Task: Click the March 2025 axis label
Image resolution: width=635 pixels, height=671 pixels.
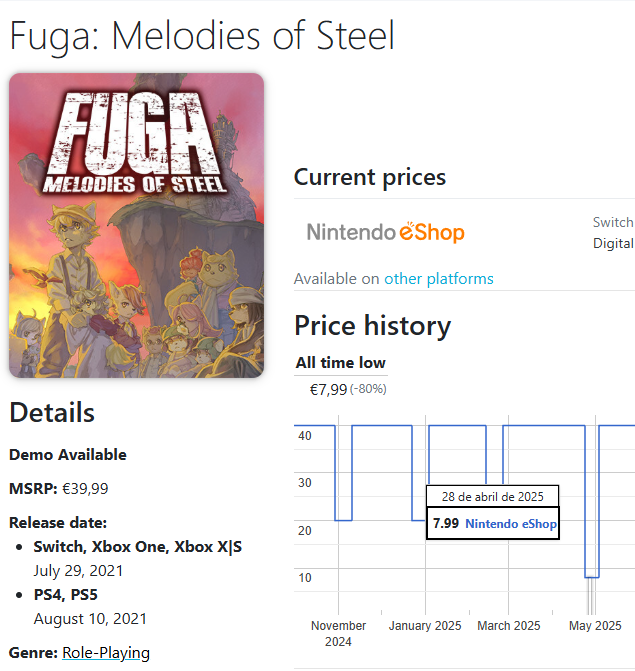Action: tap(509, 626)
